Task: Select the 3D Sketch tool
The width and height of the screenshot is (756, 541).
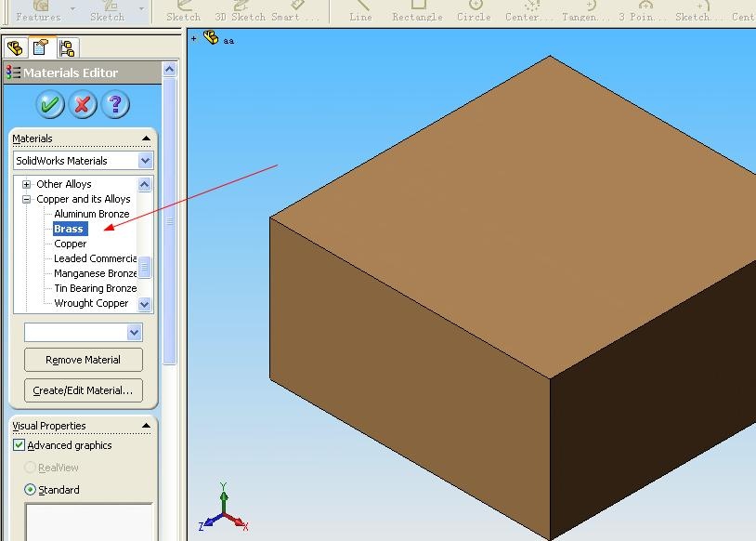Action: 241,11
